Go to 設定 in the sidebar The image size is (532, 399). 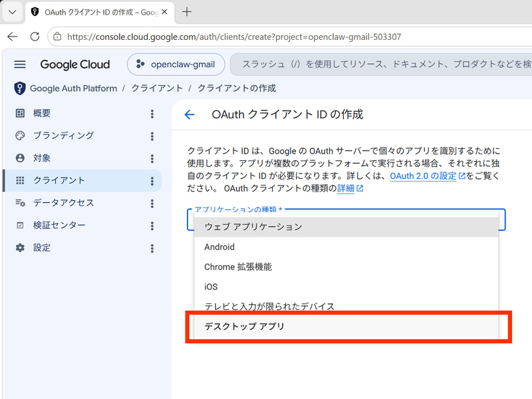pyautogui.click(x=42, y=247)
